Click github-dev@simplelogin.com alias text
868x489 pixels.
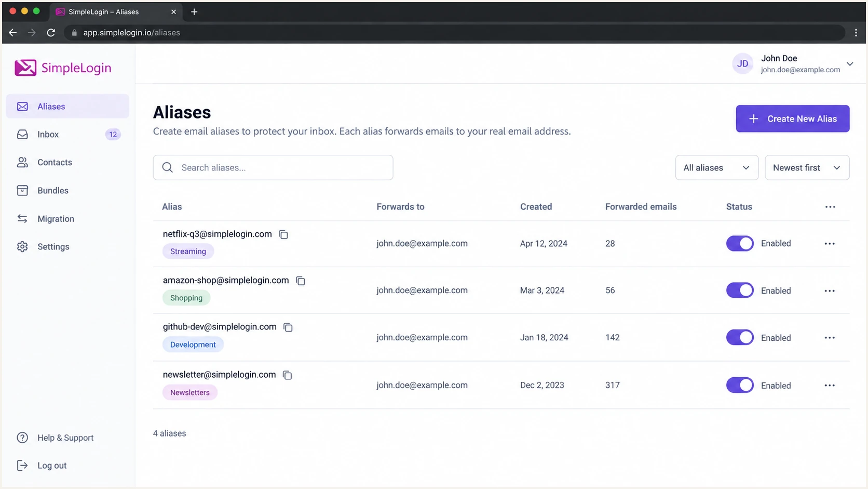coord(220,327)
